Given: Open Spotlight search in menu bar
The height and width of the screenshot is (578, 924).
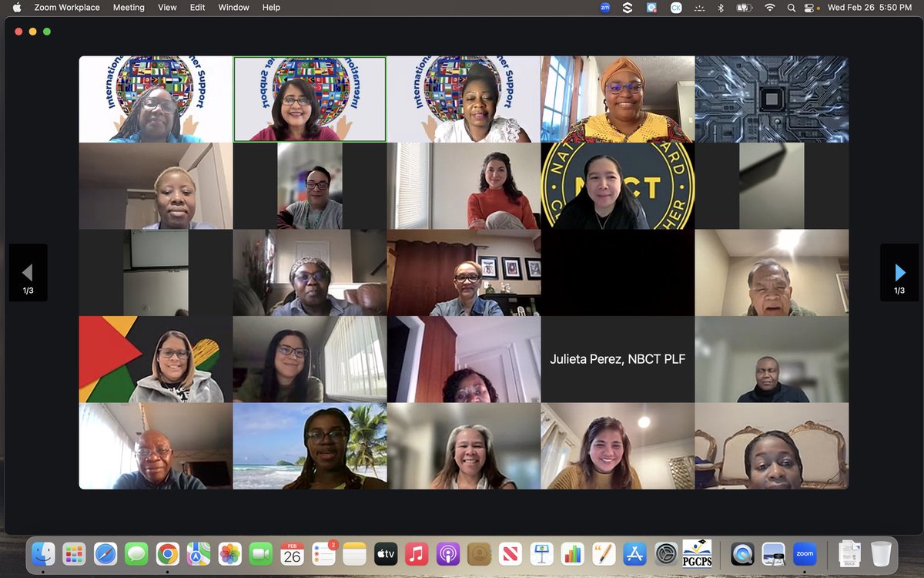Looking at the screenshot, I should pos(792,8).
